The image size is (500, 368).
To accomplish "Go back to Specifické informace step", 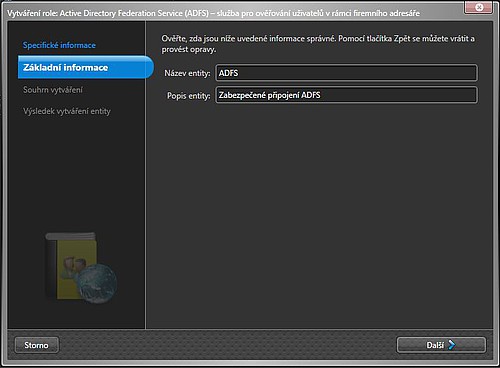I will pyautogui.click(x=59, y=45).
